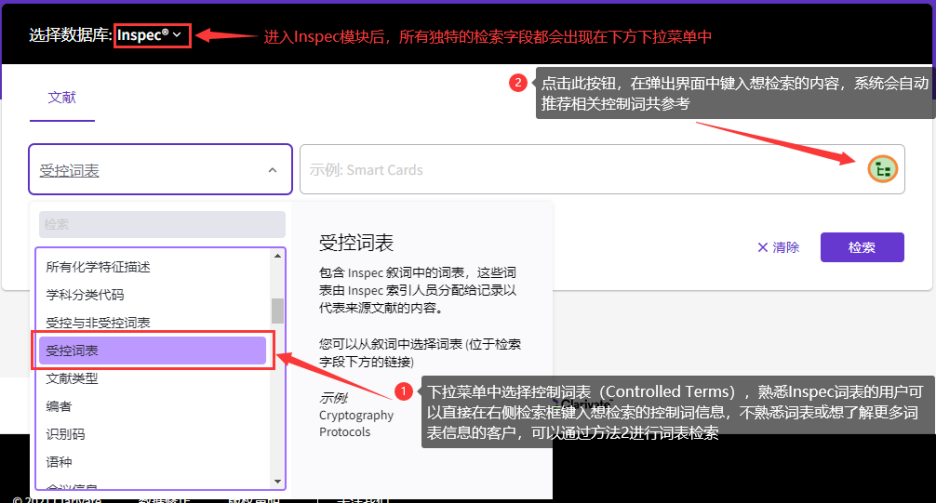Open the Inspec thesaurus lookup icon
Image resolution: width=936 pixels, height=504 pixels.
(882, 170)
